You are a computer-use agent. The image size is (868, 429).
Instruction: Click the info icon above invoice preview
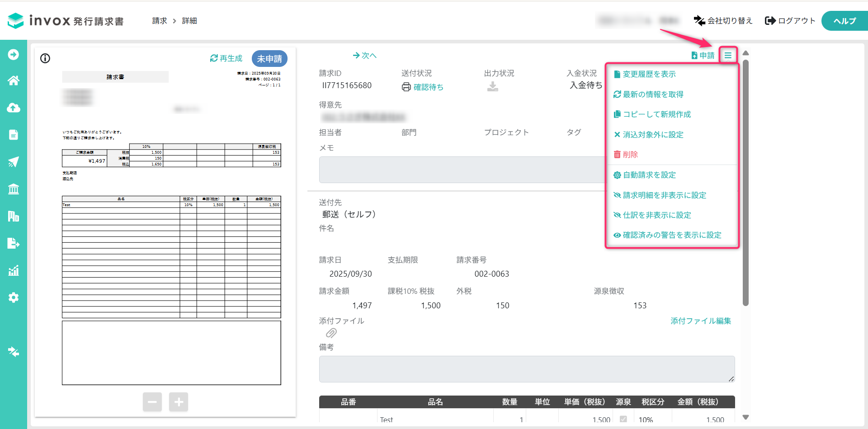(45, 58)
